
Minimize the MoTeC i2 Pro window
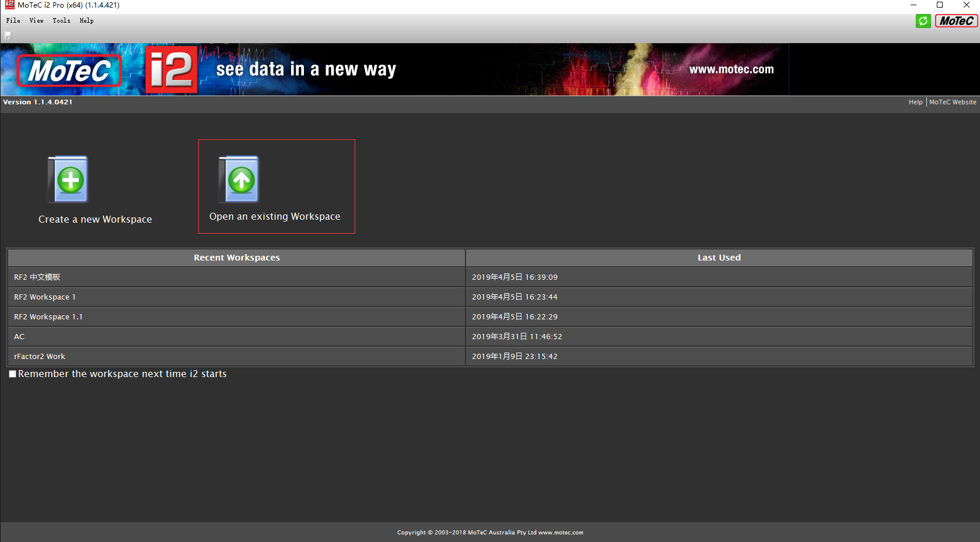[914, 5]
